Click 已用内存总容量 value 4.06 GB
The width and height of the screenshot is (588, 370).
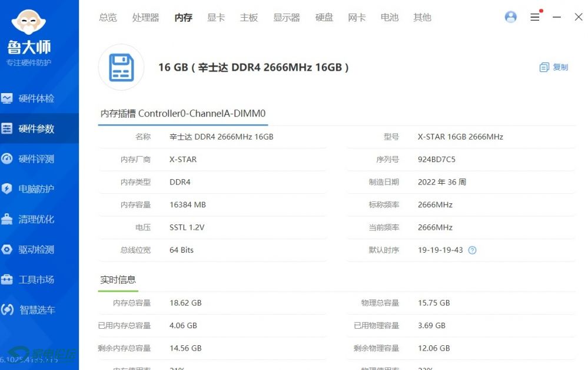click(183, 325)
